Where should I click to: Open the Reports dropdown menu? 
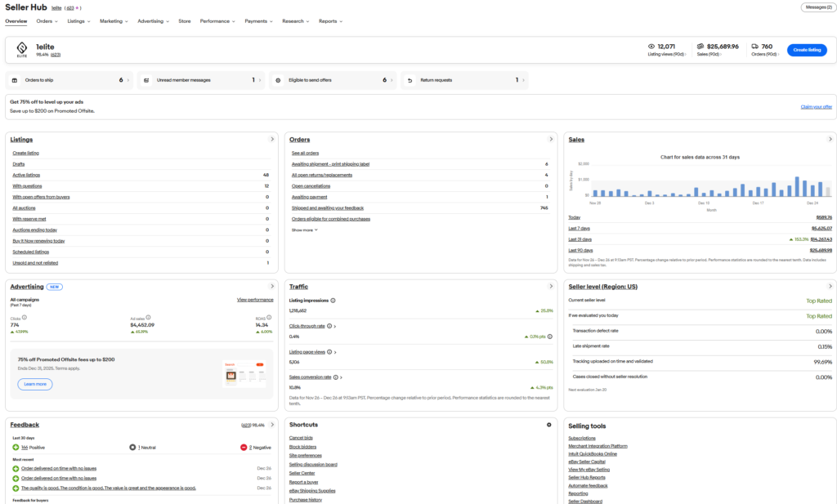tap(330, 21)
